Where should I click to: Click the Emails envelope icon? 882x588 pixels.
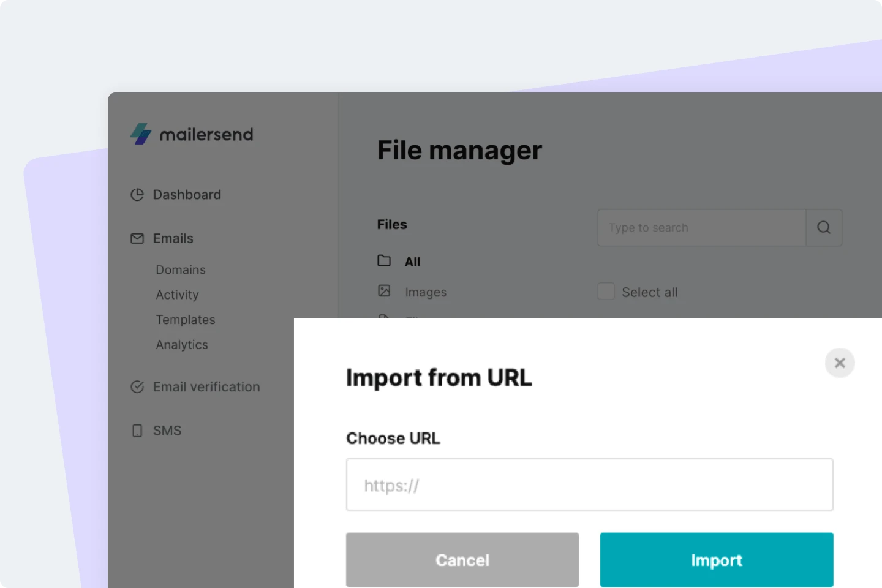pos(137,239)
